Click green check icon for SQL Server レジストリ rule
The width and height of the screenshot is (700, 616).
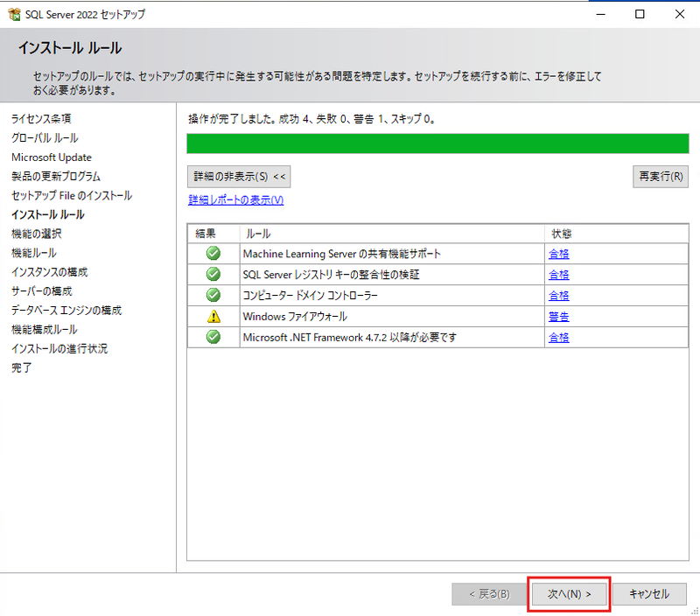(x=213, y=274)
